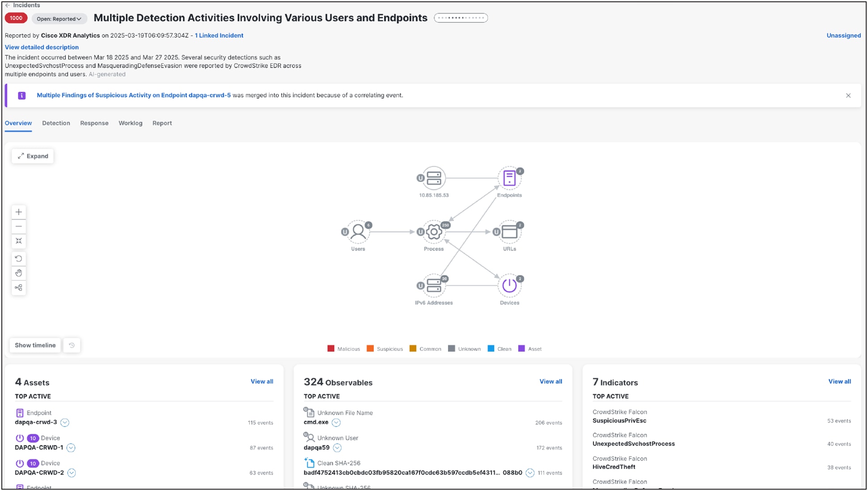The height and width of the screenshot is (491, 868).
Task: View all Indicators
Action: (839, 382)
